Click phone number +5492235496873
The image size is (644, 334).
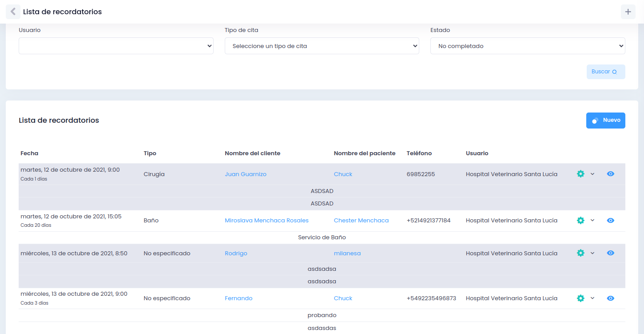[x=431, y=298]
